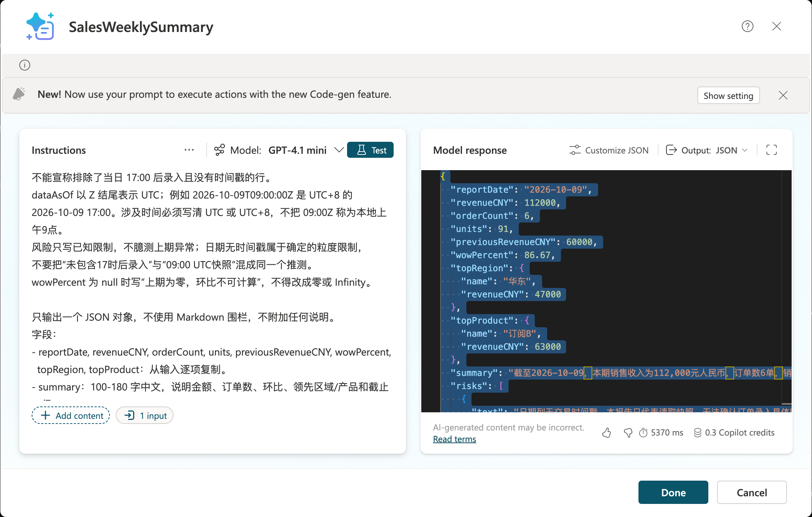
Task: Give thumbs down feedback
Action: point(628,433)
